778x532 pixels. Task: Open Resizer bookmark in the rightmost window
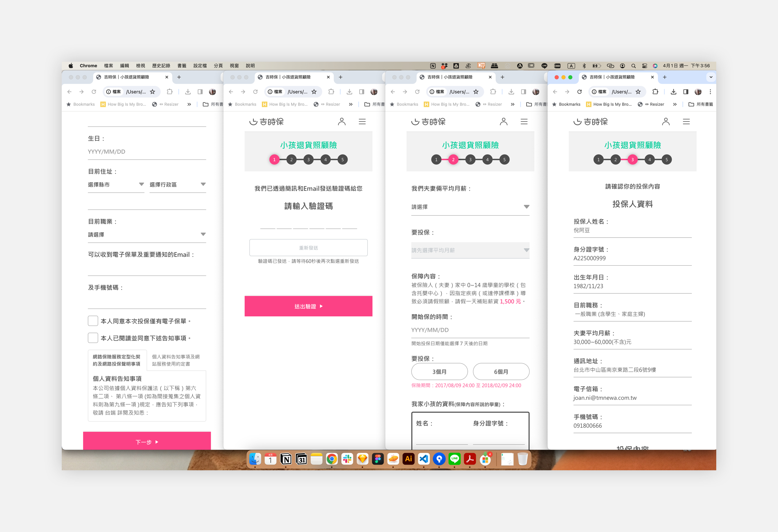[x=651, y=104]
